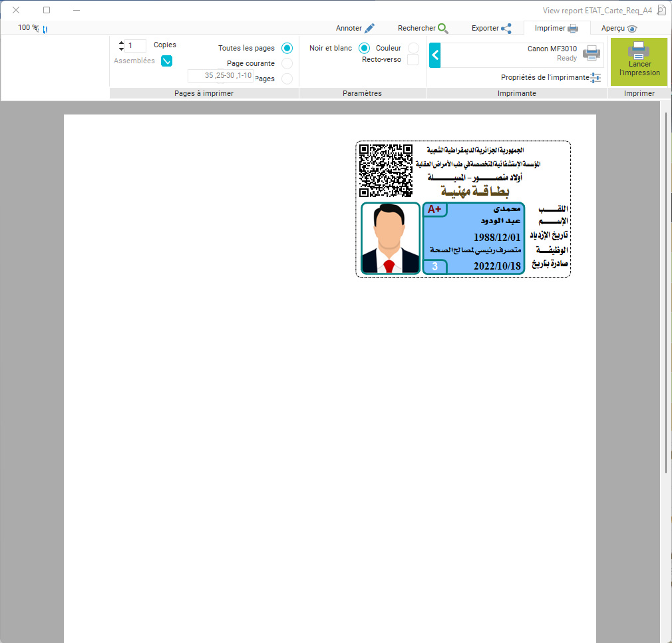Open the 100% zoom level control
Image resolution: width=672 pixels, height=643 pixels.
point(29,28)
